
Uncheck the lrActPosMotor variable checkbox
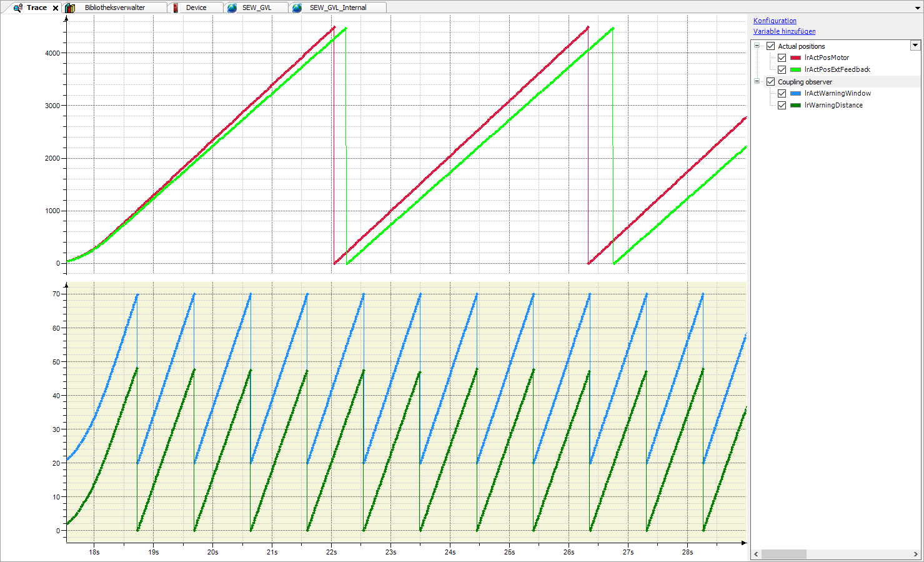tap(782, 58)
